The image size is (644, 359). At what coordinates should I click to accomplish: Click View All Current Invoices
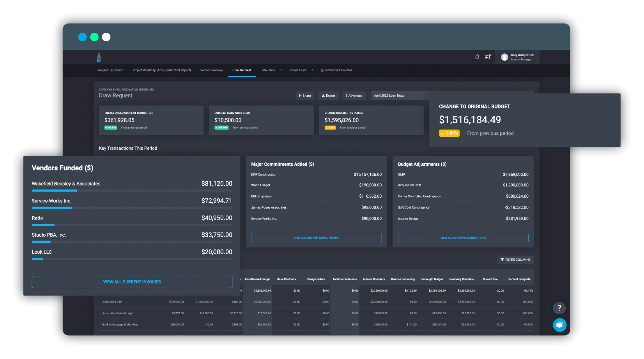click(132, 282)
